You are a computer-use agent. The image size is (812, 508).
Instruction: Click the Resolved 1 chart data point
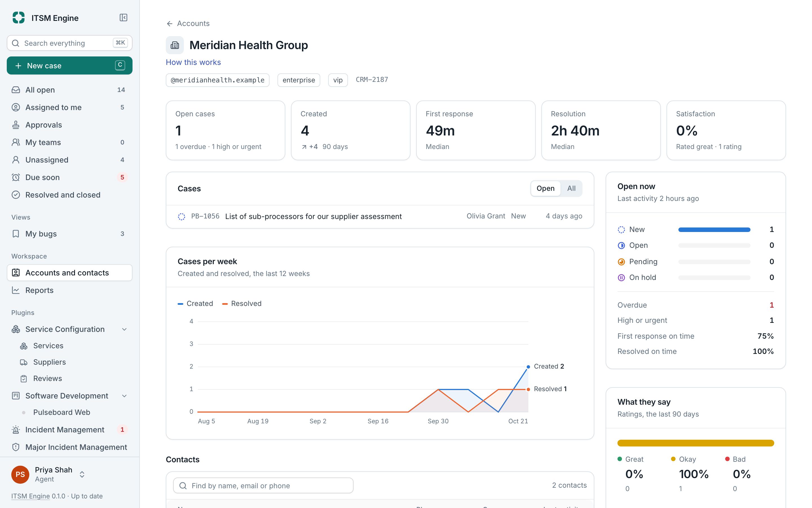click(x=528, y=389)
